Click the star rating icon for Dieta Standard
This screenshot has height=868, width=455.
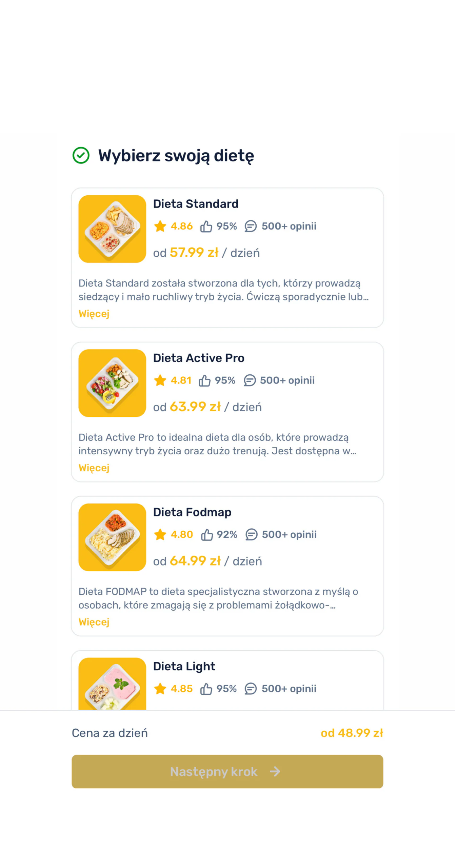[160, 226]
